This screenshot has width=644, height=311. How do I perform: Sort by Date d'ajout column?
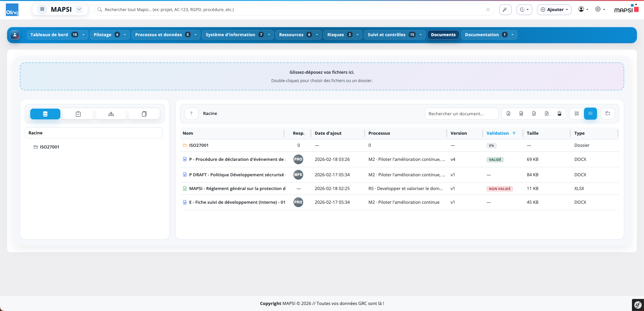[x=328, y=133]
